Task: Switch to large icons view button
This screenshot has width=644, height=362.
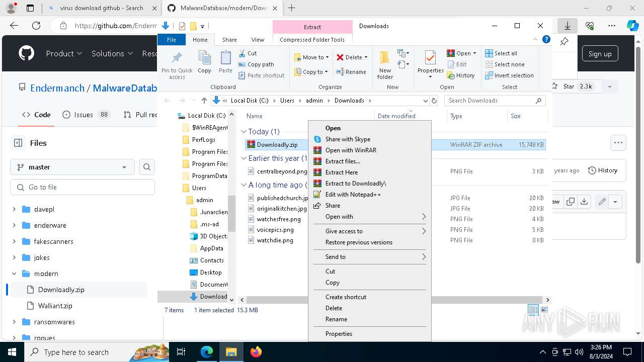Action: coord(544,310)
